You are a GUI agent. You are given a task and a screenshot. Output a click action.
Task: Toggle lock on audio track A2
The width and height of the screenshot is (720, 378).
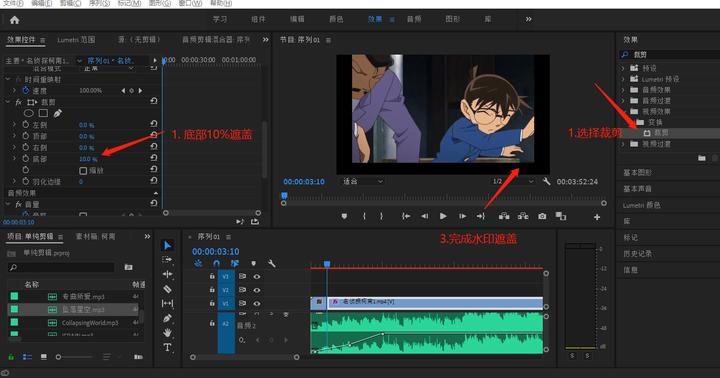[212, 323]
